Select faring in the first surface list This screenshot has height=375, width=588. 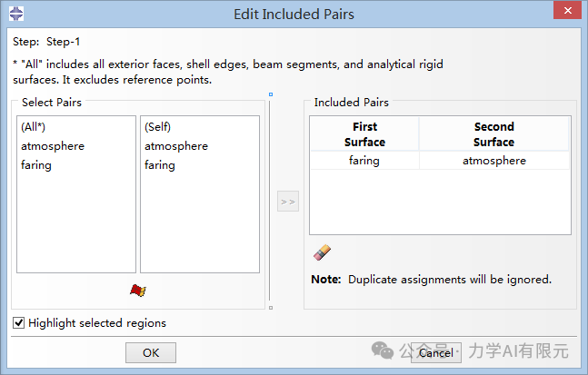coord(36,165)
